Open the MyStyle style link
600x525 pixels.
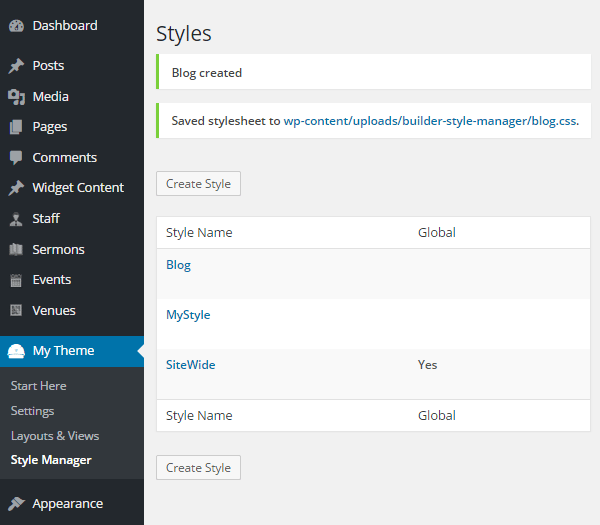pyautogui.click(x=188, y=315)
